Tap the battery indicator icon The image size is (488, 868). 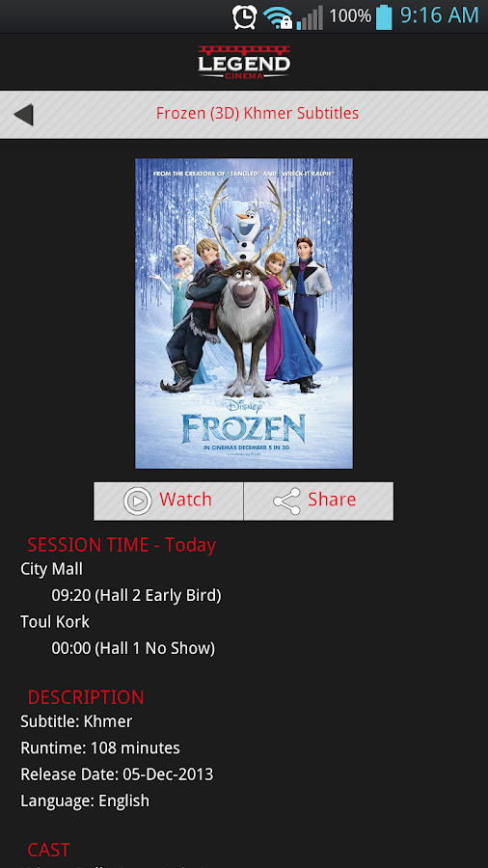(x=384, y=16)
